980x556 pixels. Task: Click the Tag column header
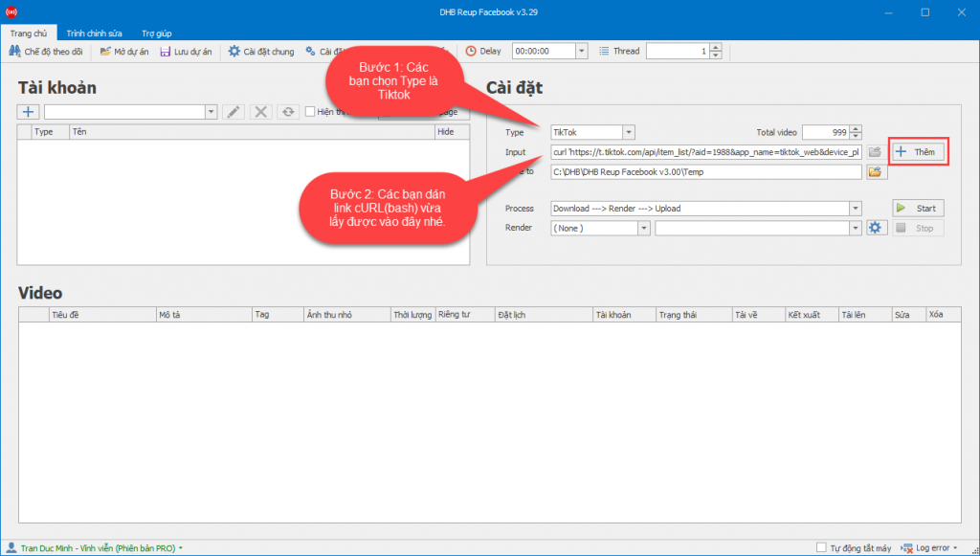[278, 315]
